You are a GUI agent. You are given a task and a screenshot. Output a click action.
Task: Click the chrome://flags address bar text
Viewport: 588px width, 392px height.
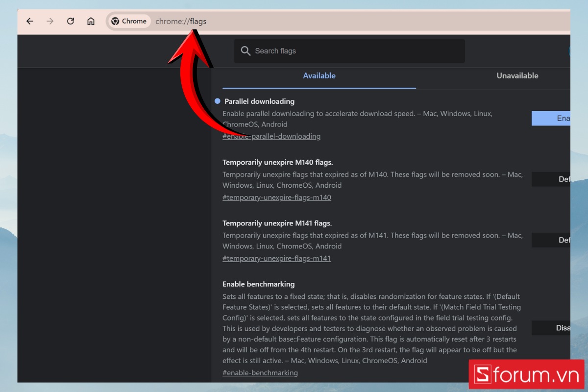[x=181, y=22]
